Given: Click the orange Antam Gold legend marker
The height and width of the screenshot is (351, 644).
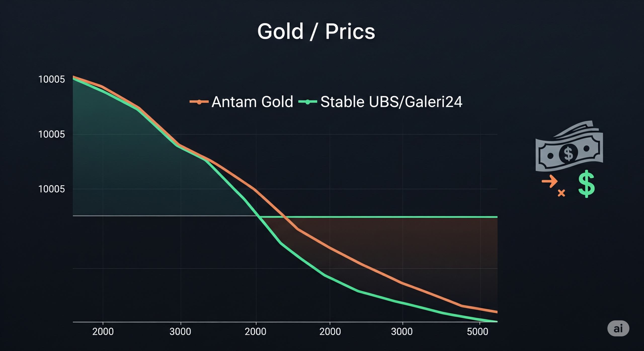Looking at the screenshot, I should pos(199,102).
